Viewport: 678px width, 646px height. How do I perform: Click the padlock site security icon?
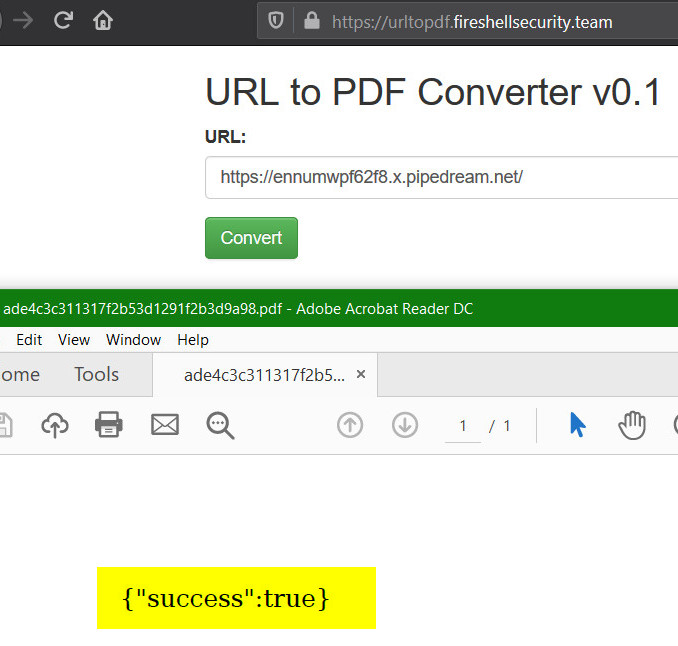tap(311, 21)
